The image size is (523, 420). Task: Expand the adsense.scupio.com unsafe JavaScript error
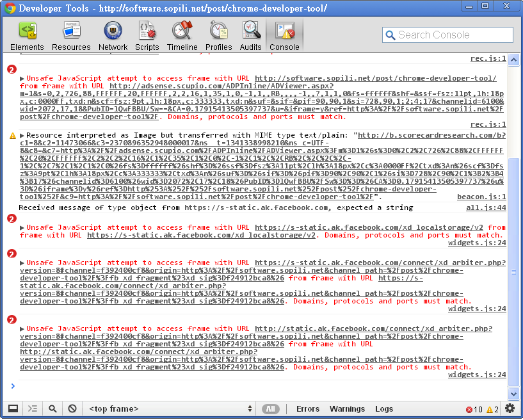click(x=22, y=79)
